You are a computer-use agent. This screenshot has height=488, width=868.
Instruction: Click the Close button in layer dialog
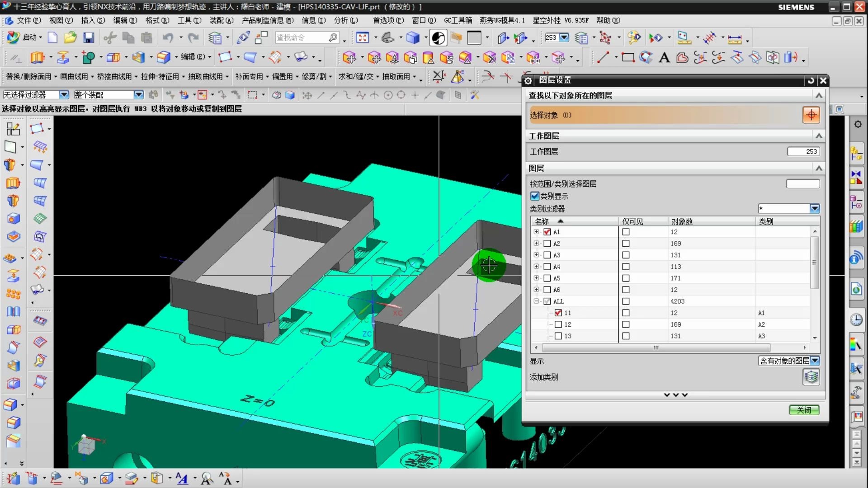click(x=804, y=410)
